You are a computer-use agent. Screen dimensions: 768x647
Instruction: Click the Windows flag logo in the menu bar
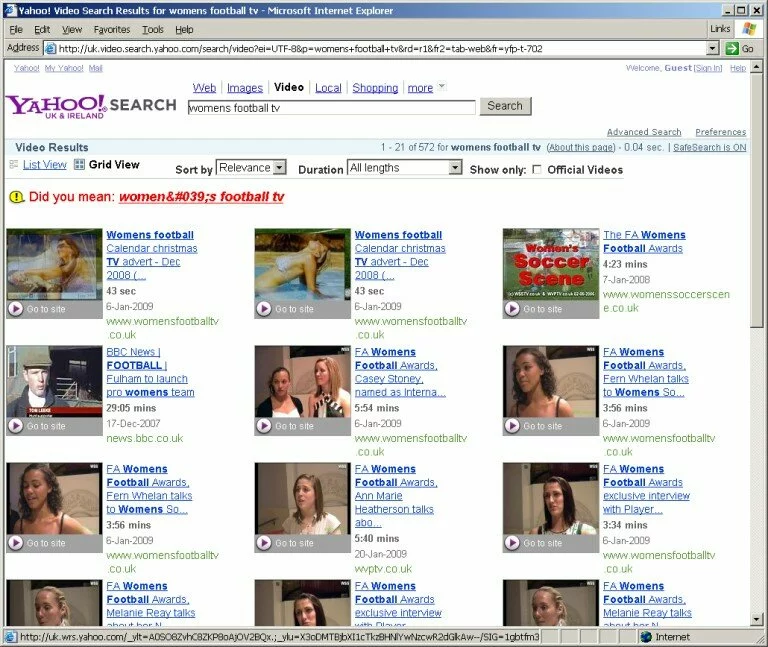click(748, 29)
